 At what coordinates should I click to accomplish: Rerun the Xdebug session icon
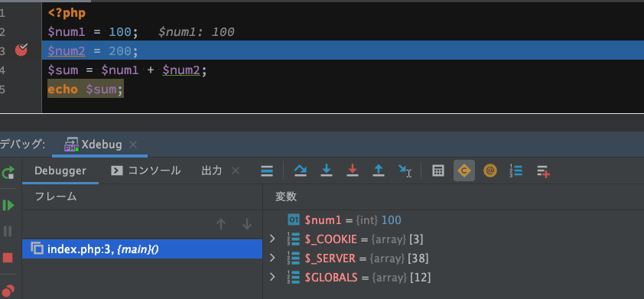tap(8, 172)
